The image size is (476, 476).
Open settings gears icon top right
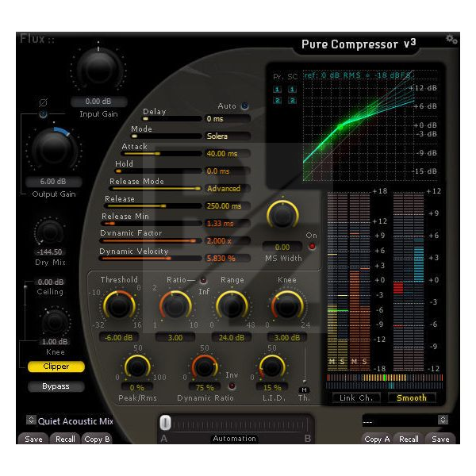click(451, 39)
